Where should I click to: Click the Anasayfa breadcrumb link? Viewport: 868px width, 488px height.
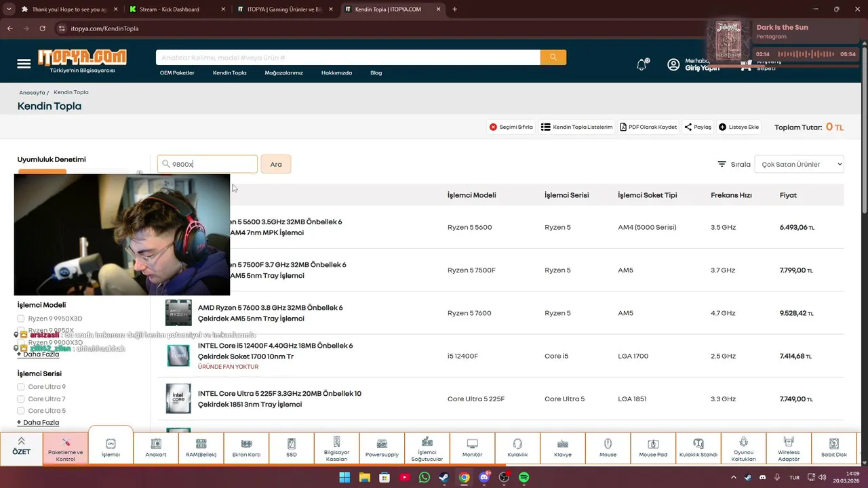[32, 92]
